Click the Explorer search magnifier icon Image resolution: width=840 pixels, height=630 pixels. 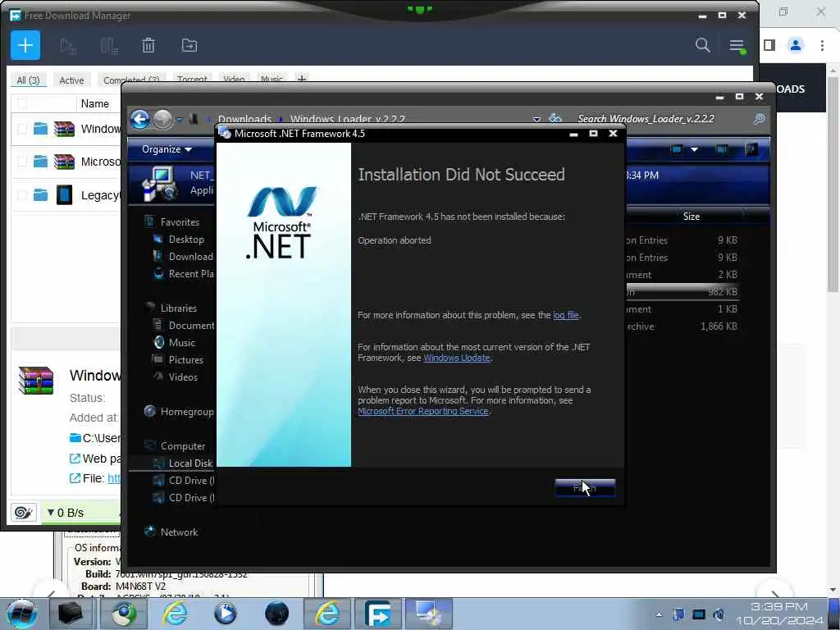coord(759,119)
